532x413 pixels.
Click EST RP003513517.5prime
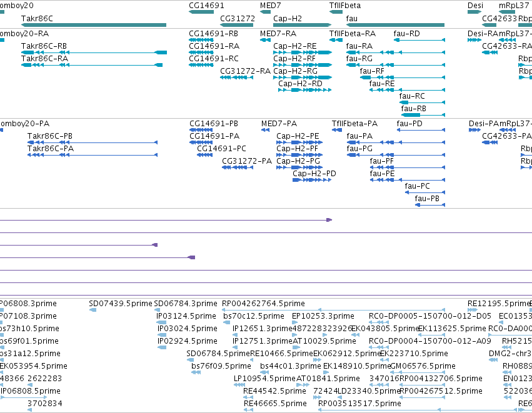click(359, 404)
